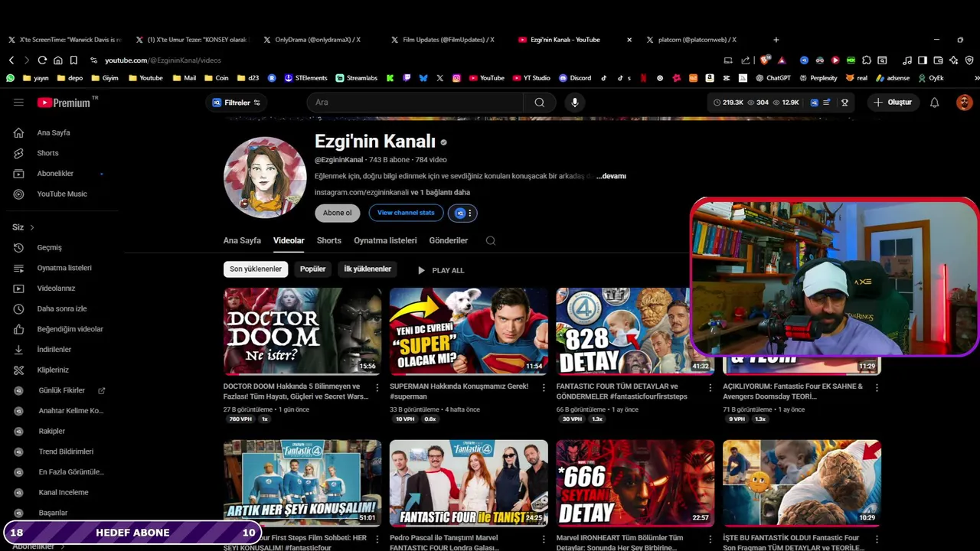Click View channel stats button
This screenshot has height=551, width=980.
pos(406,213)
